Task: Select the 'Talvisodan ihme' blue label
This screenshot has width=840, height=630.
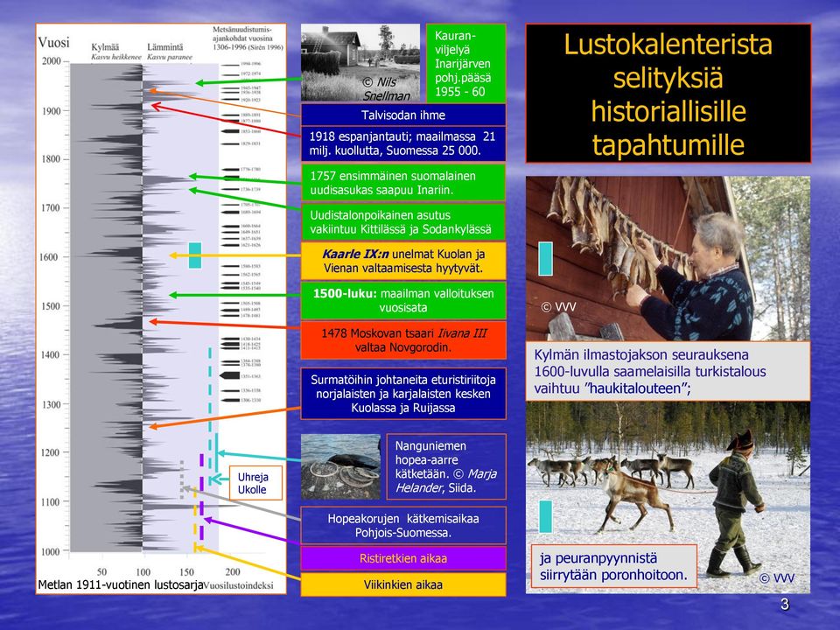Action: point(403,115)
